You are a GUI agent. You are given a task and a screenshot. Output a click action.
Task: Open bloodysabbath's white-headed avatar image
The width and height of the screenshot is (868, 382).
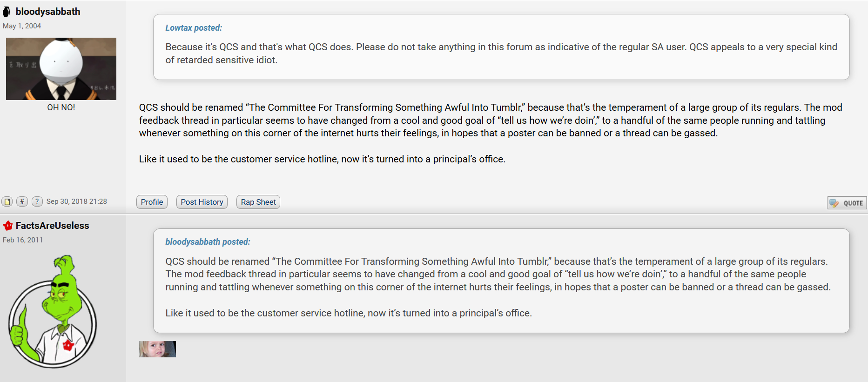[61, 69]
